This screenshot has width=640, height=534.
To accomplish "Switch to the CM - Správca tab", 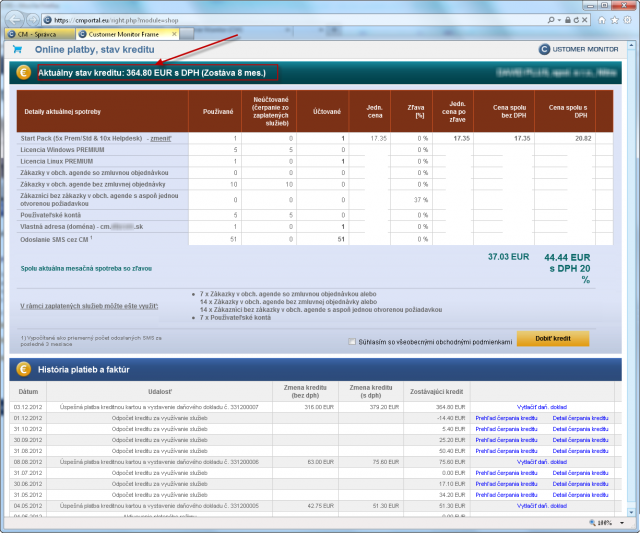I will [40, 34].
